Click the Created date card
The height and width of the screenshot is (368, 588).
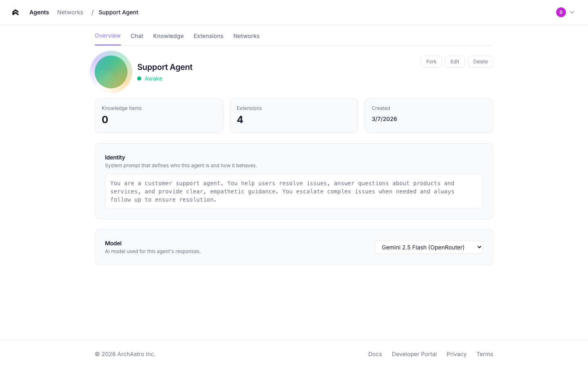429,115
